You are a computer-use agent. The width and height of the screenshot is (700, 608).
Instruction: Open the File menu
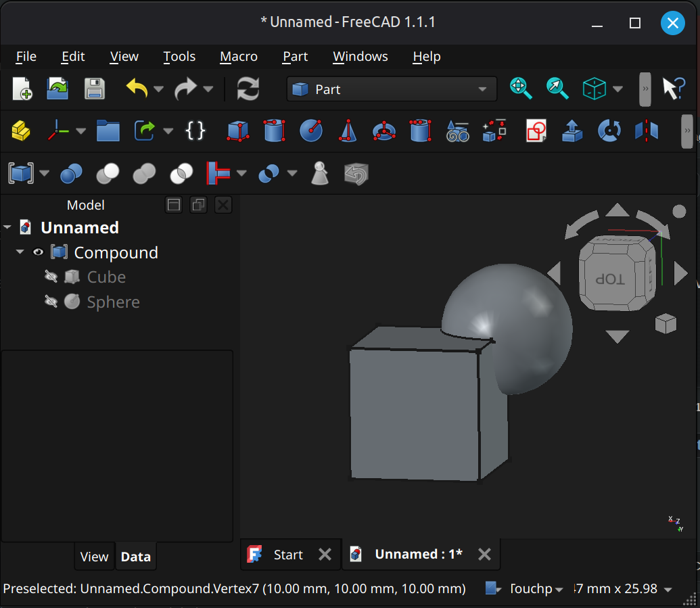pos(26,57)
